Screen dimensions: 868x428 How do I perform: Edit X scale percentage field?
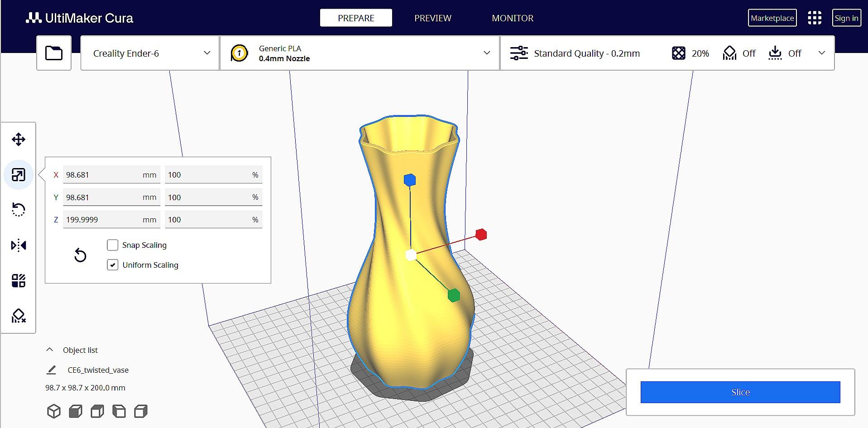214,175
